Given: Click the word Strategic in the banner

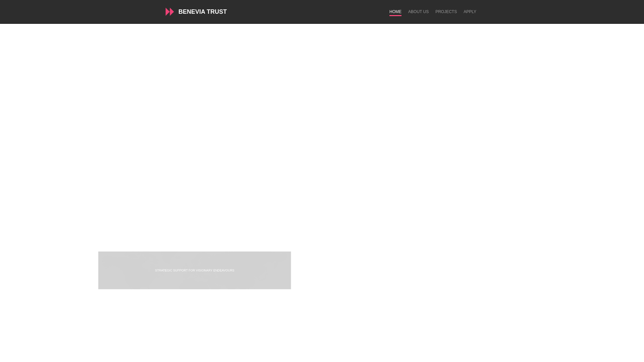Looking at the screenshot, I should [163, 270].
